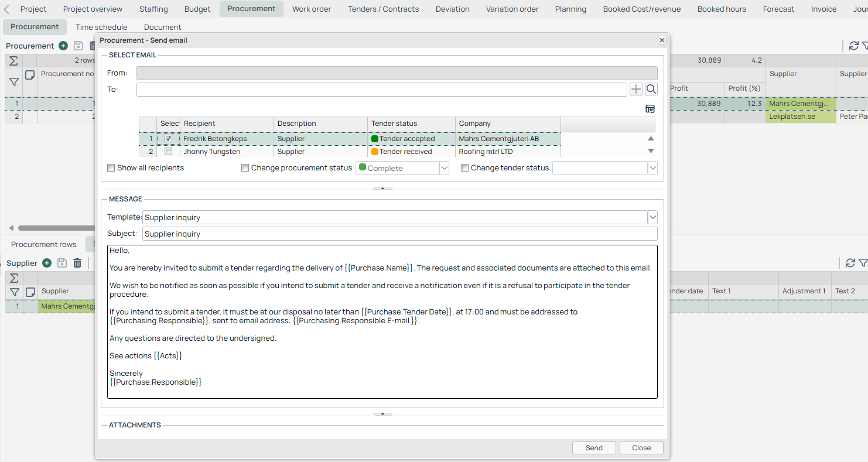The height and width of the screenshot is (462, 868).
Task: Click inside the message body text area
Action: tap(382, 321)
